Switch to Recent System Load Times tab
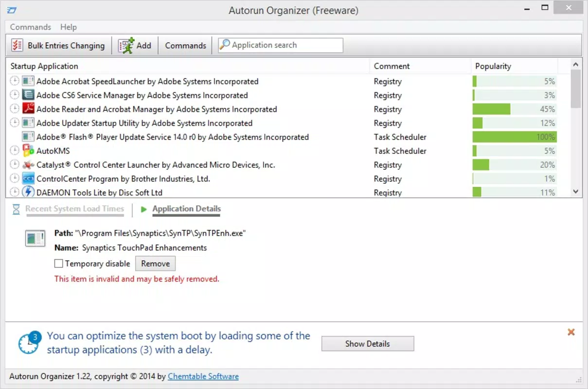Image resolution: width=588 pixels, height=389 pixels. pyautogui.click(x=74, y=209)
